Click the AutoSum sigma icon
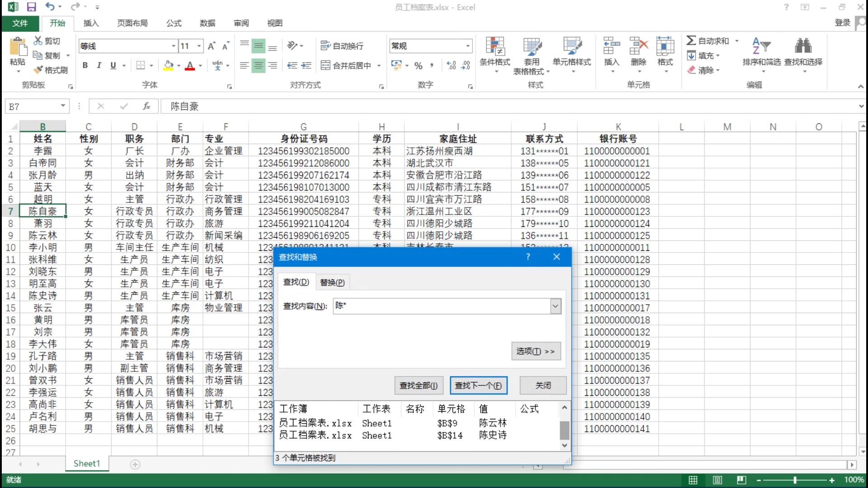 tap(691, 41)
